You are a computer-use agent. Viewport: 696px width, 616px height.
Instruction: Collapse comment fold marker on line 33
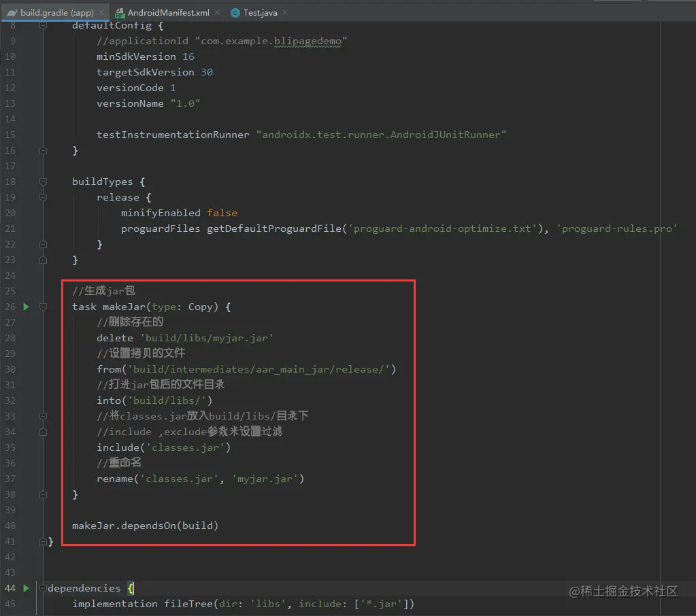click(43, 416)
